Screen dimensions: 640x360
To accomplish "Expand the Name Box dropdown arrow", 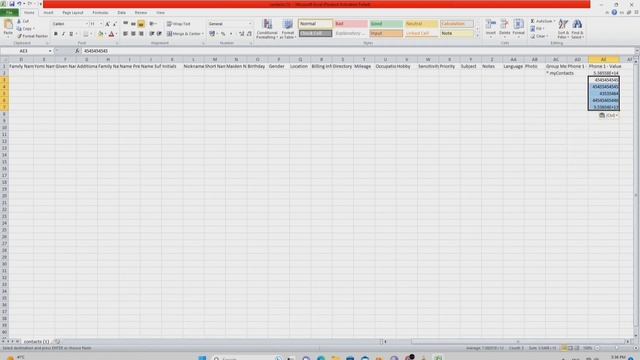I will point(50,51).
